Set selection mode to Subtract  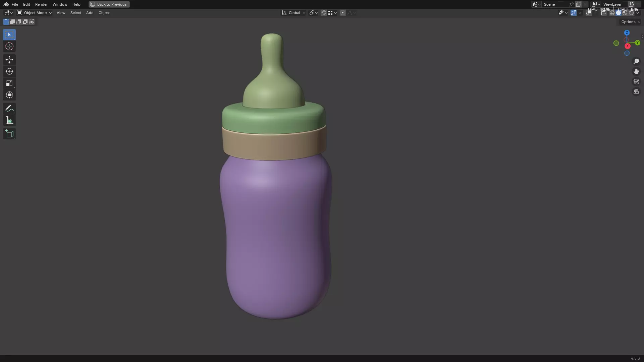click(19, 22)
